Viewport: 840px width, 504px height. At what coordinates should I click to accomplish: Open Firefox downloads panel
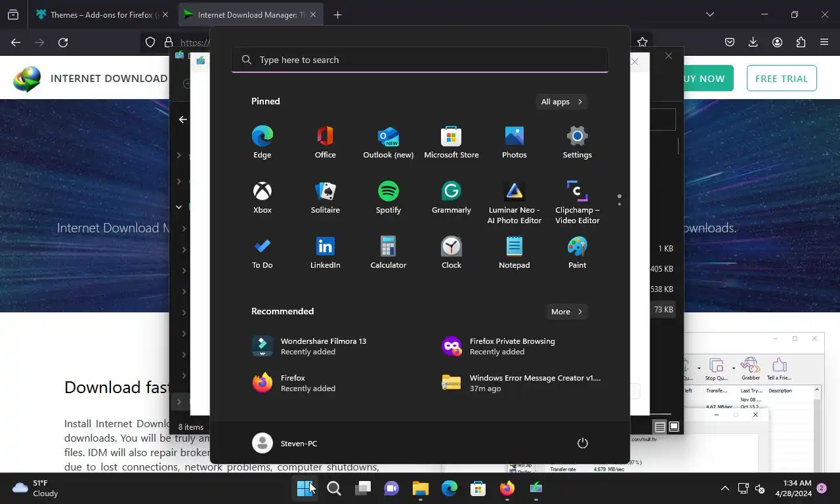tap(753, 42)
